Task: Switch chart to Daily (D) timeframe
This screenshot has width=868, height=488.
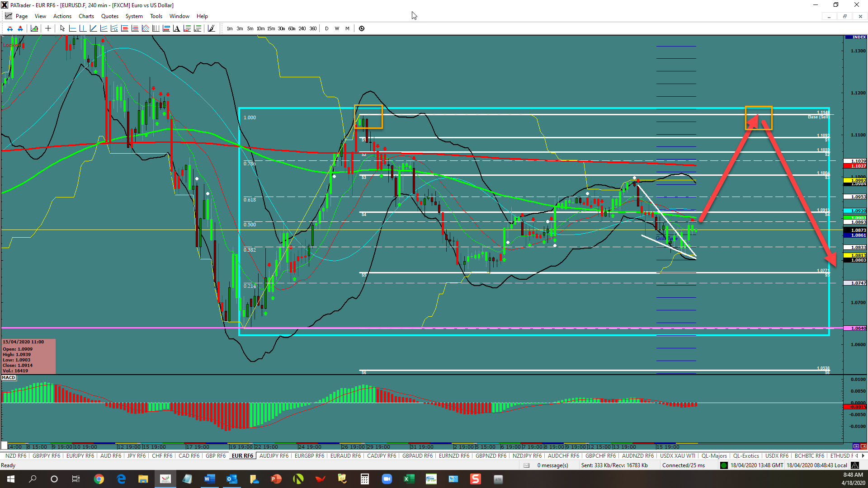Action: (x=327, y=28)
